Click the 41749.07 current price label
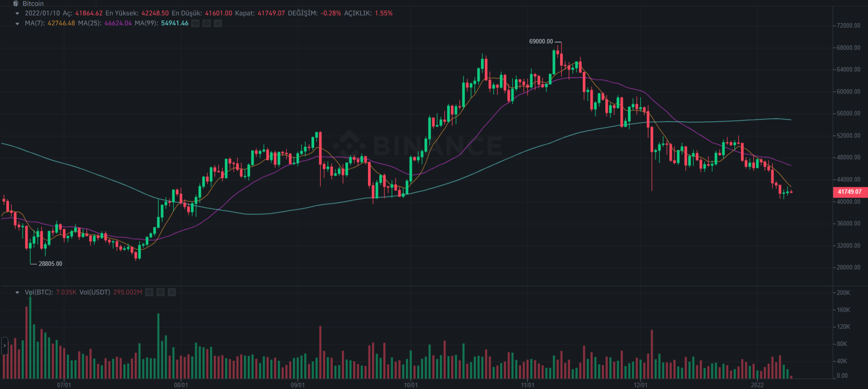 pyautogui.click(x=849, y=192)
